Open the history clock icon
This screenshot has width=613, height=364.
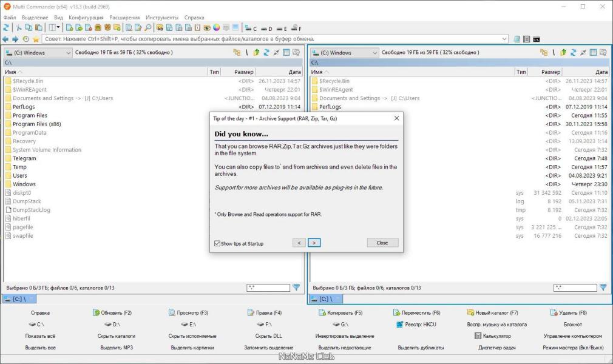click(26, 39)
